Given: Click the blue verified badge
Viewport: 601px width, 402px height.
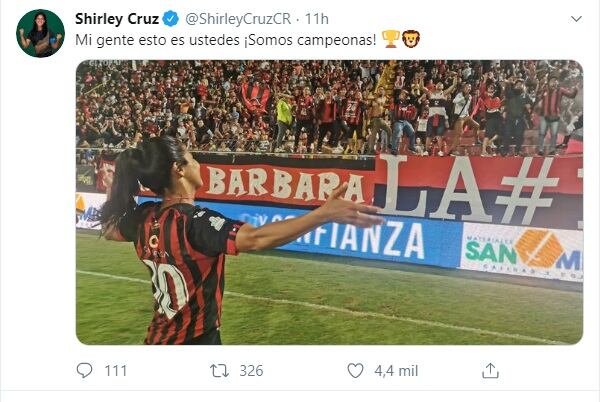Looking at the screenshot, I should coord(171,19).
